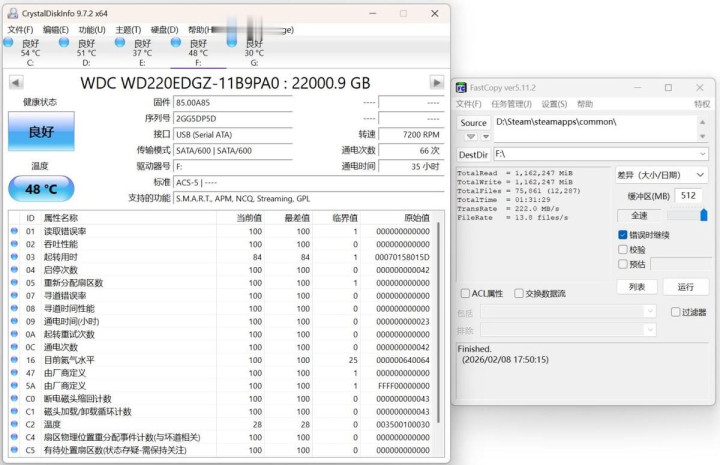Click status dot for attribute 01 读取错误率

14,231
